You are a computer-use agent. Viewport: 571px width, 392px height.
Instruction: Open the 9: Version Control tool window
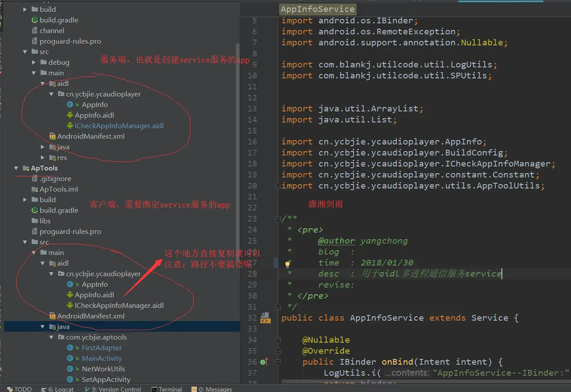pyautogui.click(x=113, y=389)
